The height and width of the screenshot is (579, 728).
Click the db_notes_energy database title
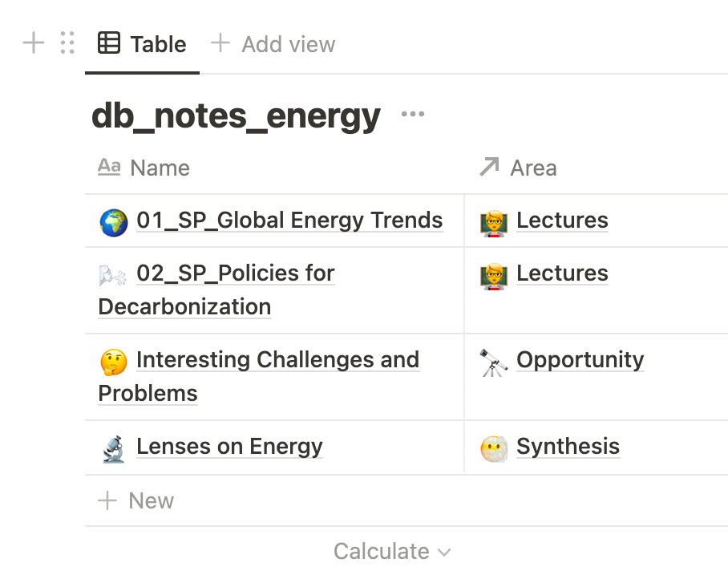tap(236, 116)
